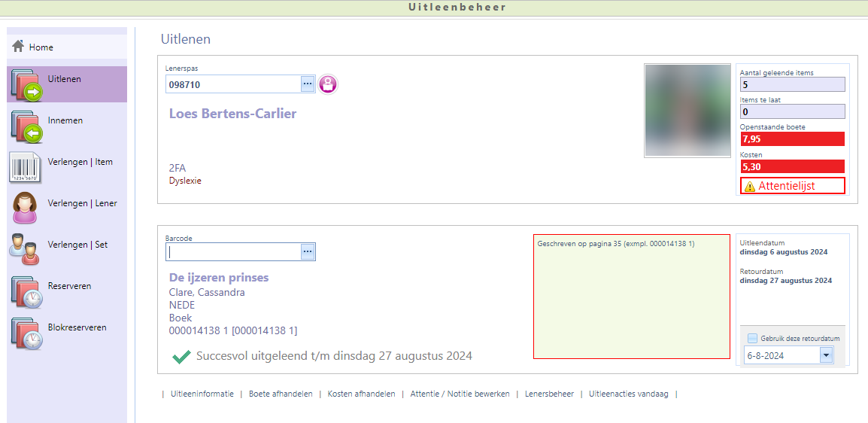Viewport: 868px width, 423px height.
Task: Open the Boete afhandelen link
Action: (281, 394)
